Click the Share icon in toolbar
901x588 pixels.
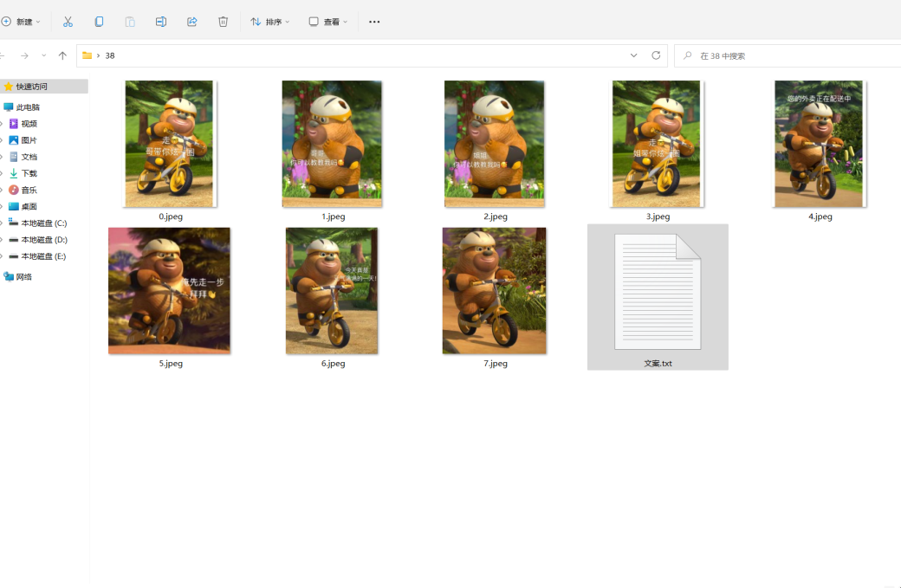click(x=192, y=22)
